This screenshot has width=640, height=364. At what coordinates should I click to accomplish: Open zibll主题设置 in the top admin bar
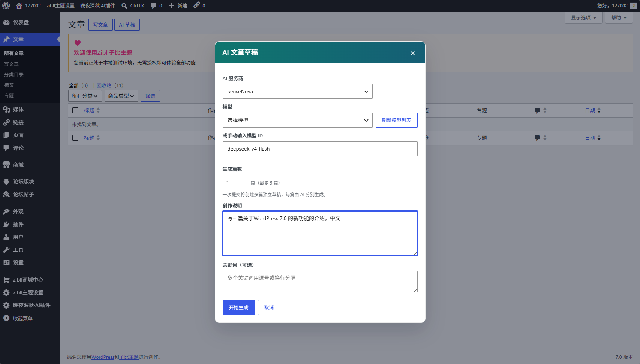(60, 6)
